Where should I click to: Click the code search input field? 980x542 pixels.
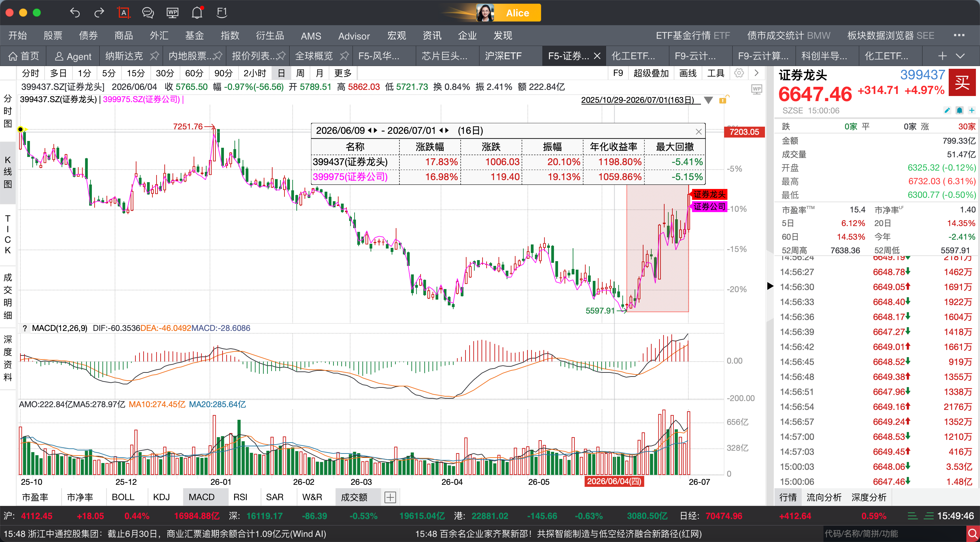(894, 533)
